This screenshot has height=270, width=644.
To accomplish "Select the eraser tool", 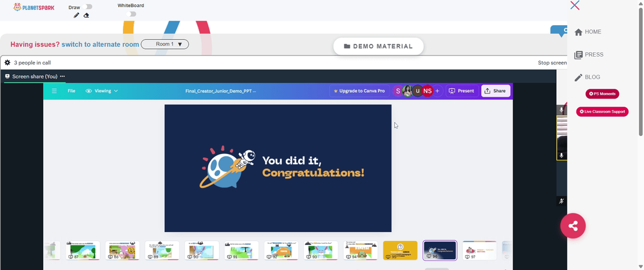I will tap(86, 15).
